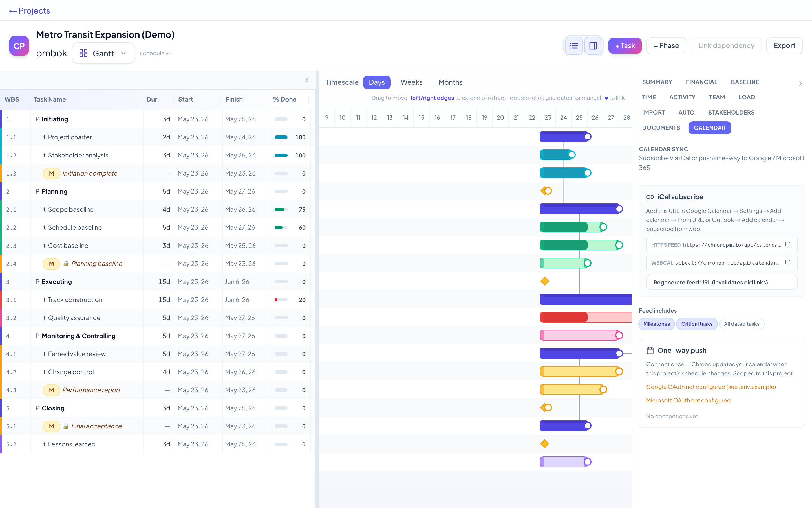Switch to the LOAD tab
This screenshot has height=508, width=812.
click(747, 97)
